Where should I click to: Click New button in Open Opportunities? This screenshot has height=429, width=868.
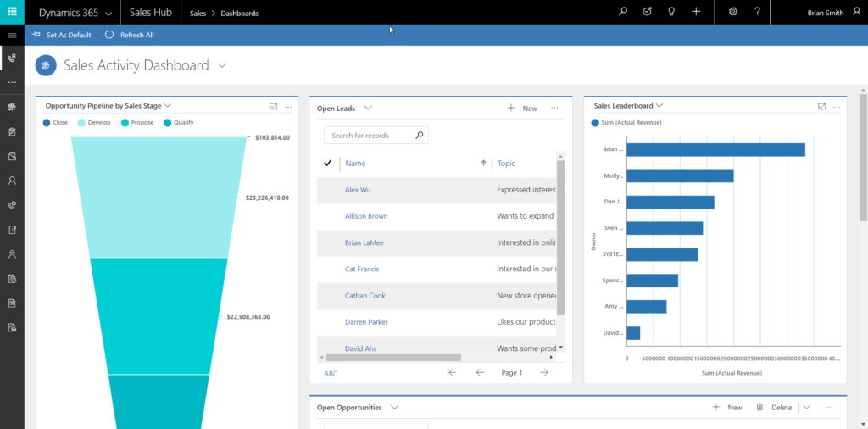pyautogui.click(x=727, y=408)
